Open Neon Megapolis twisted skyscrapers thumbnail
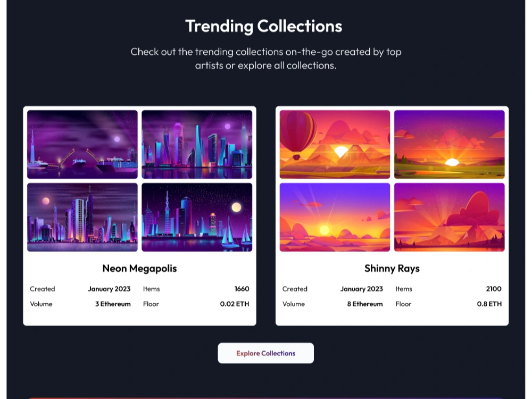Image resolution: width=532 pixels, height=399 pixels. click(x=197, y=144)
